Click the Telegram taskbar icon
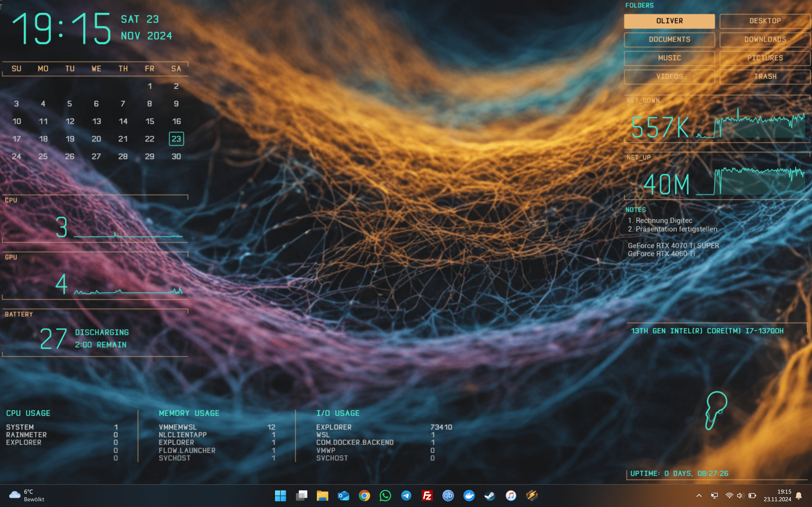The width and height of the screenshot is (812, 507). (x=406, y=495)
